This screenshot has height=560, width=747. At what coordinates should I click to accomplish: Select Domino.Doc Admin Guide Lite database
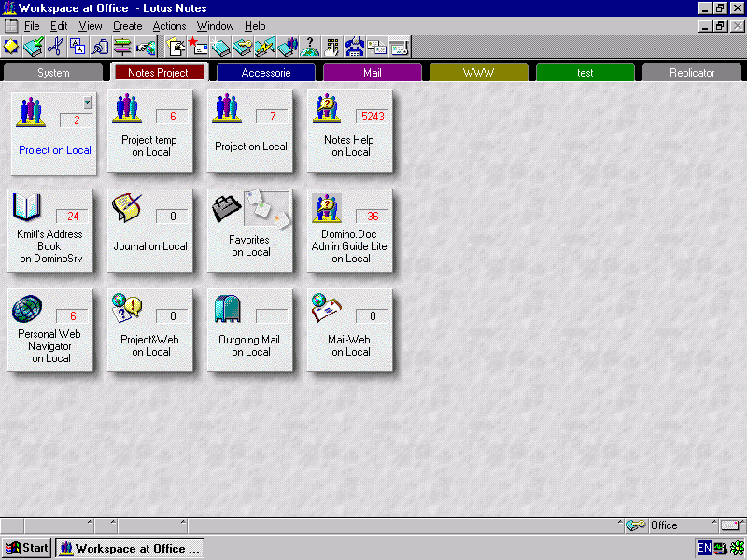click(x=350, y=231)
